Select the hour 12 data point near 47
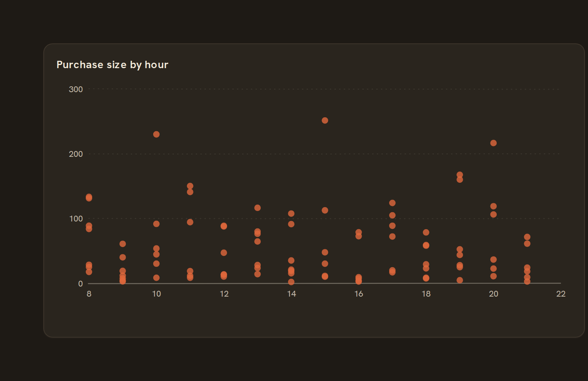This screenshot has height=381, width=588. [x=224, y=253]
